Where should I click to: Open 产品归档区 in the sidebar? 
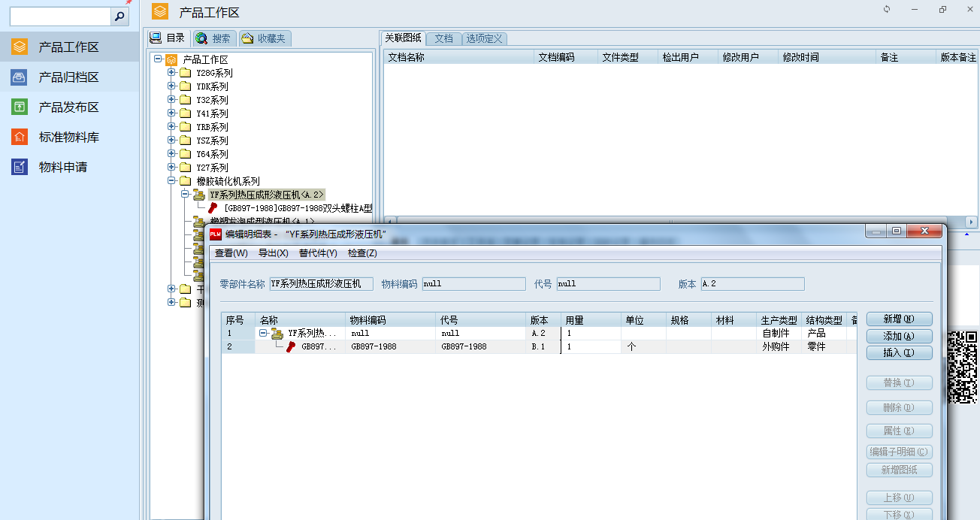(68, 77)
